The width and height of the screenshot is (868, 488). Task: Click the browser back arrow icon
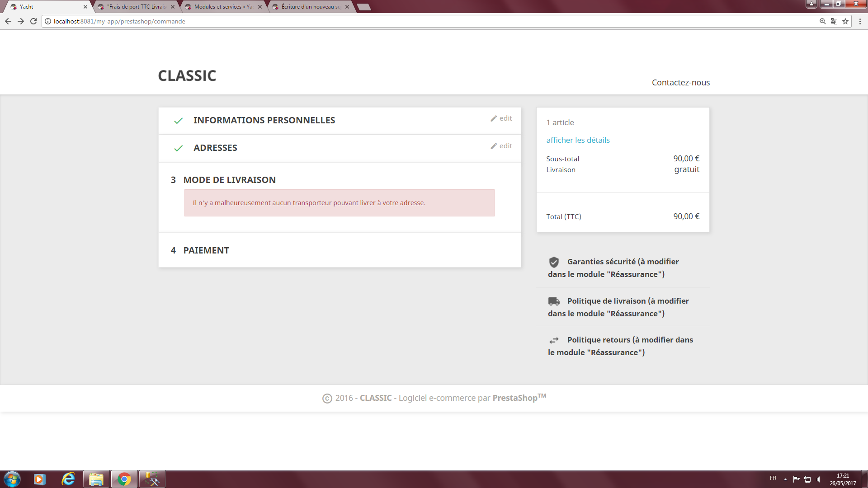point(8,21)
